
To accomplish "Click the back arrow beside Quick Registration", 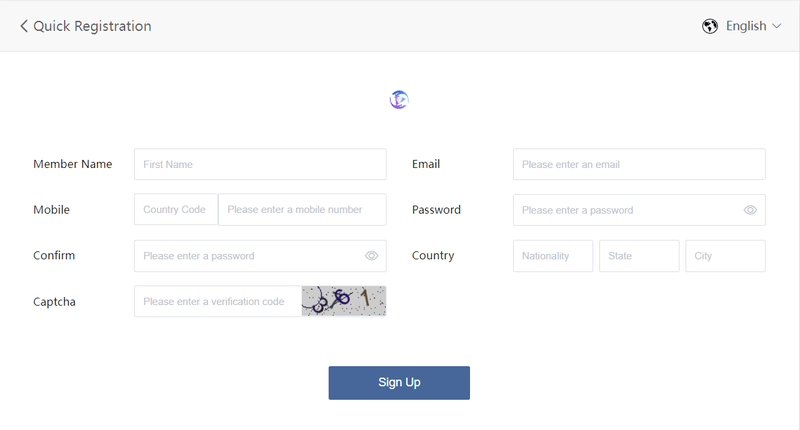I will coord(23,26).
